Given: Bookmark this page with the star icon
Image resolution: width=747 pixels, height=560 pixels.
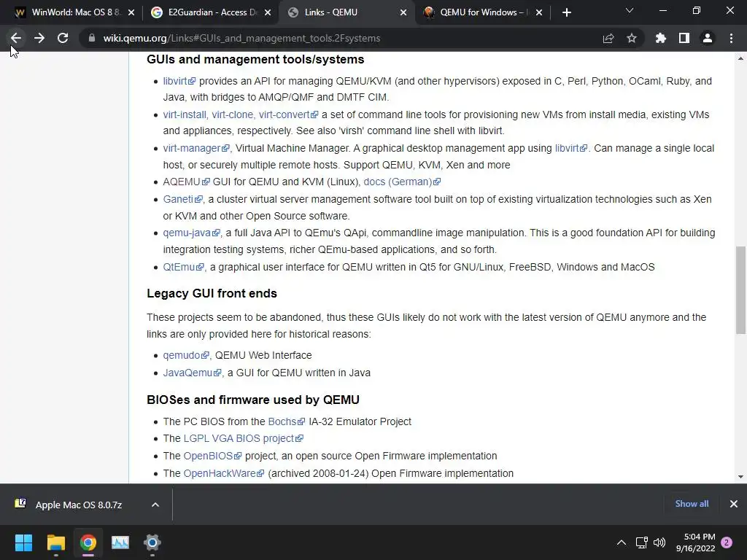Looking at the screenshot, I should pos(632,38).
